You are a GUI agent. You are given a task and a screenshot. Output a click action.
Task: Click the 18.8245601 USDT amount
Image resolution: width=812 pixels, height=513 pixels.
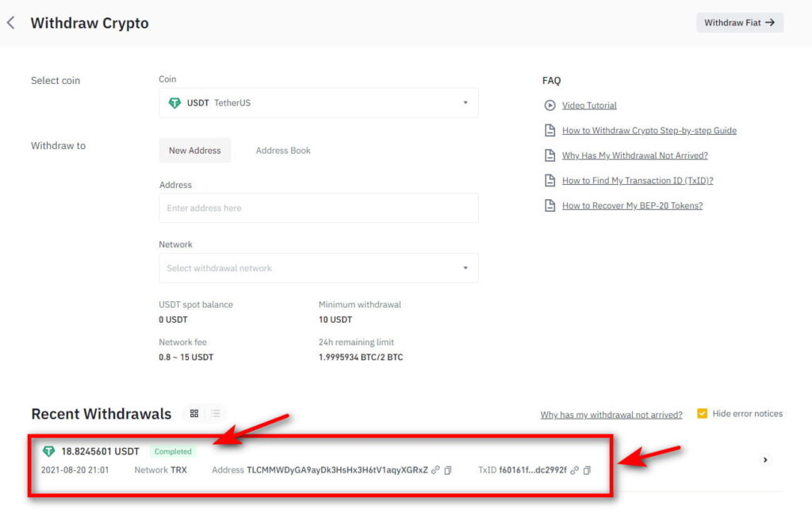click(x=101, y=451)
